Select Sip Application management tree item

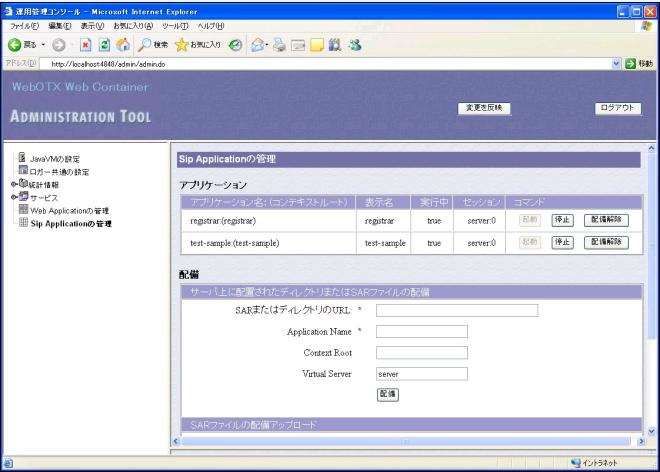coord(71,224)
